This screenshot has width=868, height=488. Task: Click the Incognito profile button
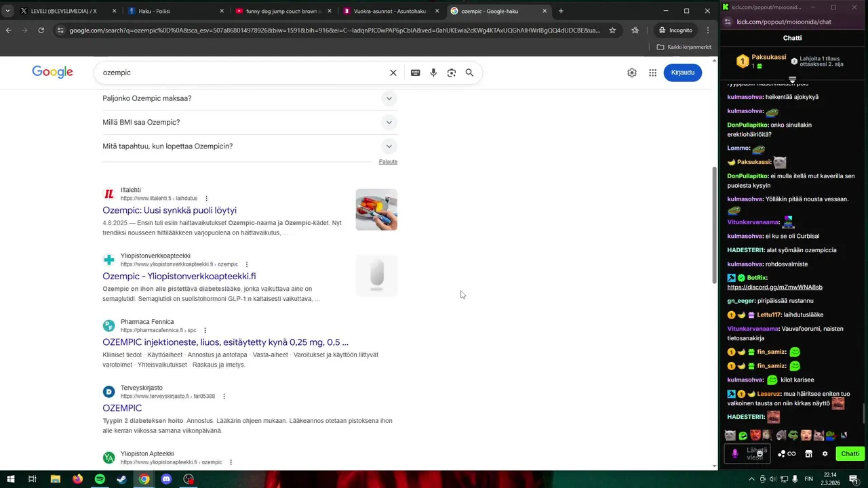(675, 30)
